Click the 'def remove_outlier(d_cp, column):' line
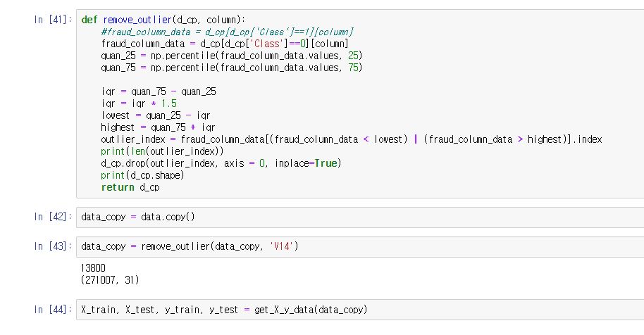Screen dimensions: 644x335 click(163, 20)
